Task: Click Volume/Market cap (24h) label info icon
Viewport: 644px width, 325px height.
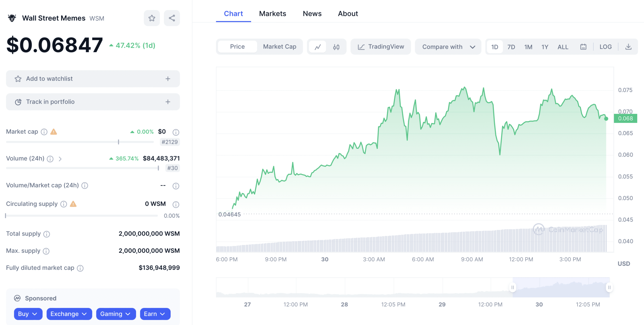Action: pos(85,186)
